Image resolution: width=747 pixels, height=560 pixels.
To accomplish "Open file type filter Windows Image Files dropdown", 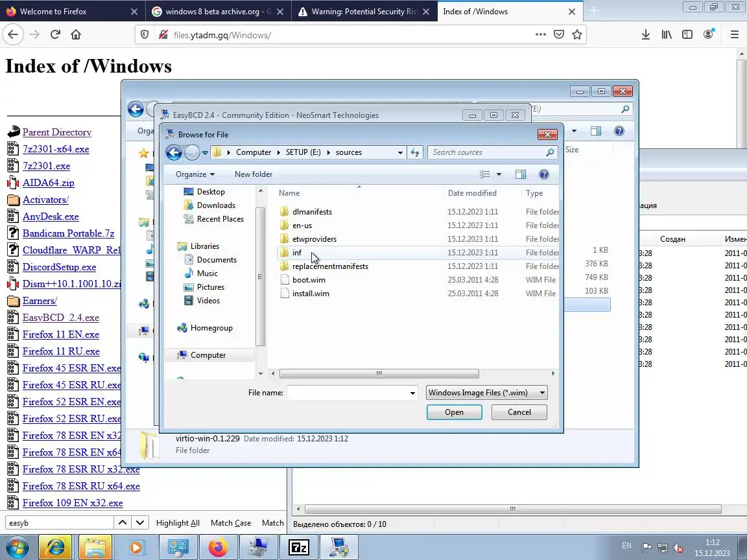I will click(486, 393).
